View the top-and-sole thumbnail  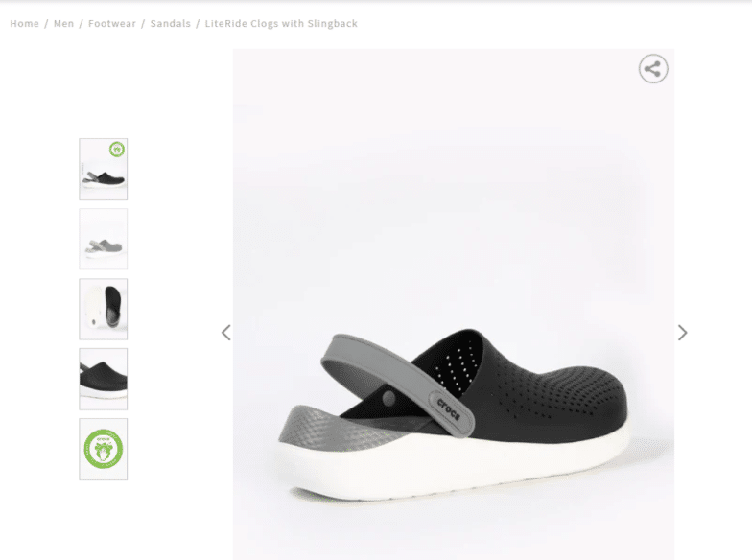point(104,309)
